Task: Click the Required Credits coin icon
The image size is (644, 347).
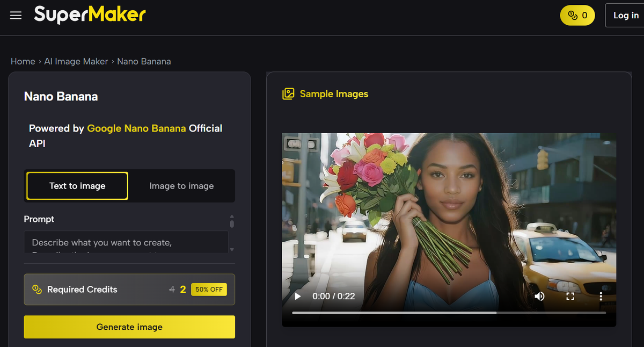Action: point(37,290)
